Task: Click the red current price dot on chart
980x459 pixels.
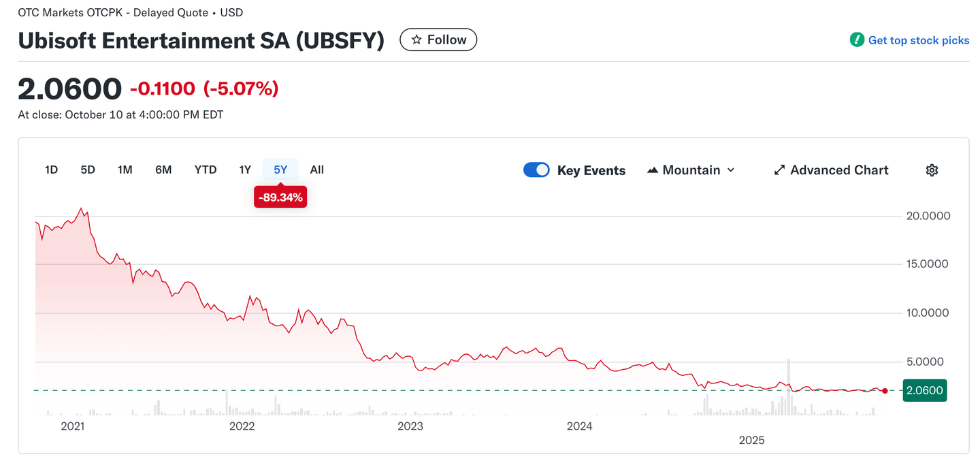Action: (x=885, y=391)
